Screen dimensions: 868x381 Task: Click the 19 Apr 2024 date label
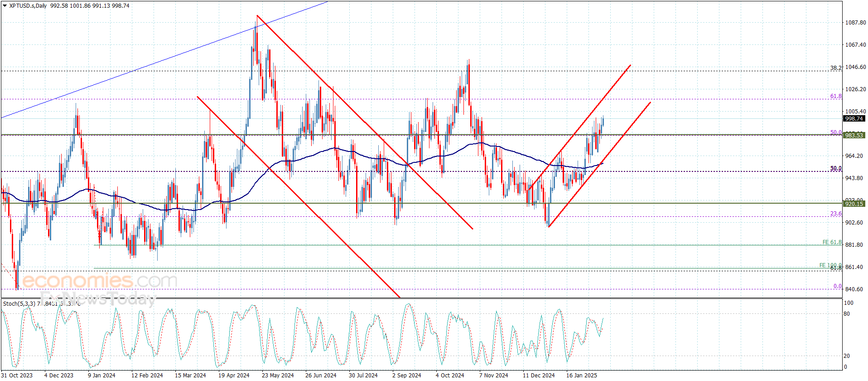[x=234, y=375]
